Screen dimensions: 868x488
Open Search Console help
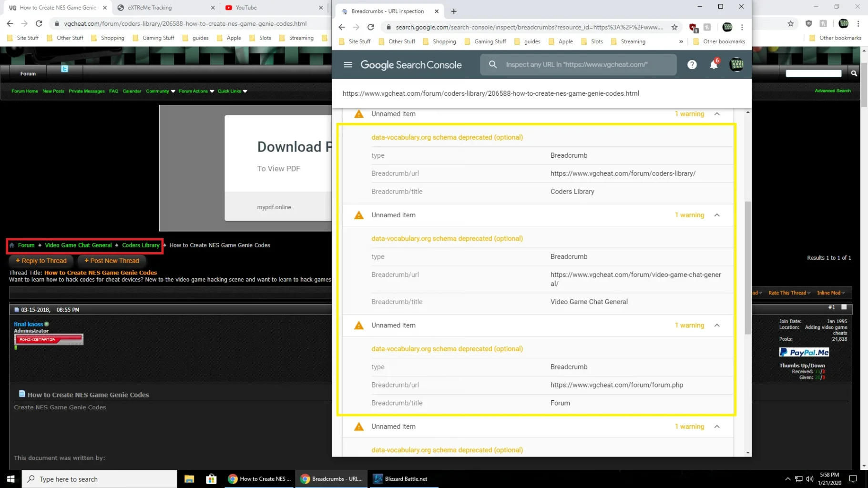692,65
